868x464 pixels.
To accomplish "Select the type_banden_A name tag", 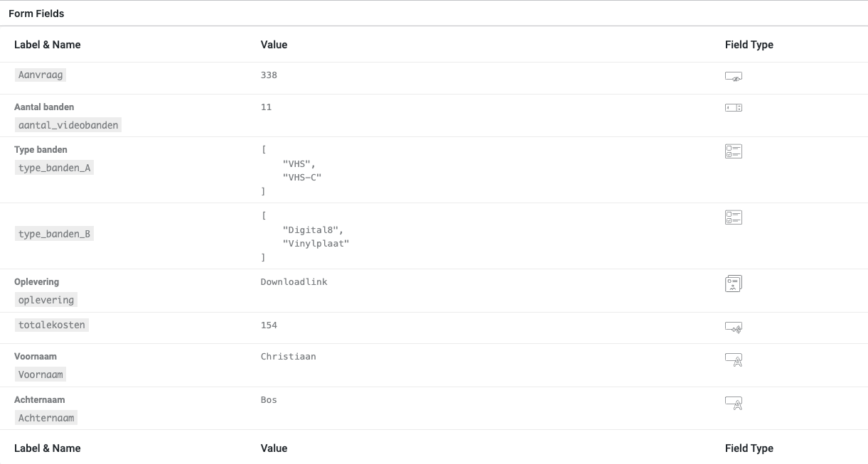I will [55, 168].
